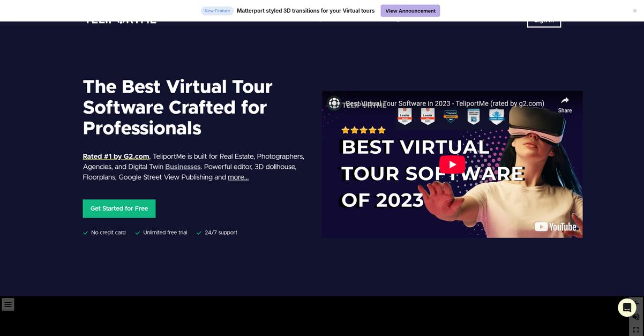Open the hamburger menu in tour viewer
Viewport: 644px width, 336px height.
click(x=8, y=304)
